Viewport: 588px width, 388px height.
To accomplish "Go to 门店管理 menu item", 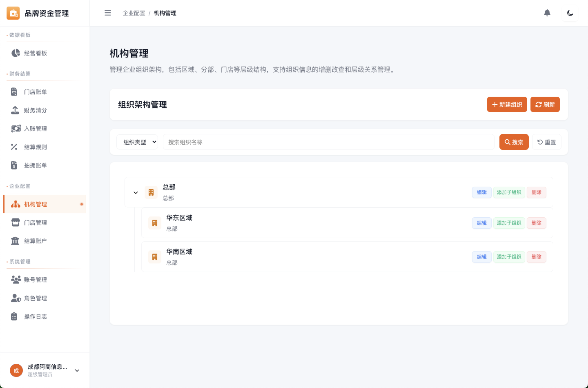I will point(35,223).
